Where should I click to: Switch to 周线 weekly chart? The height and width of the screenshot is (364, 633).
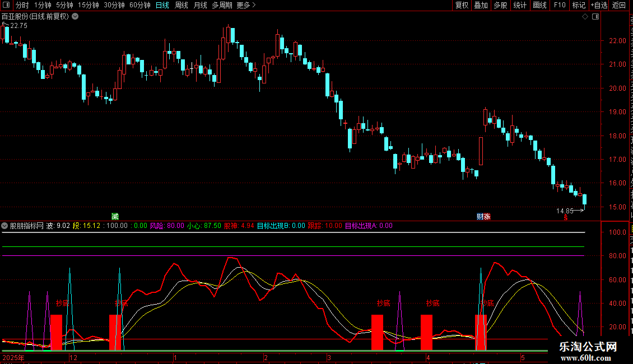tap(181, 5)
